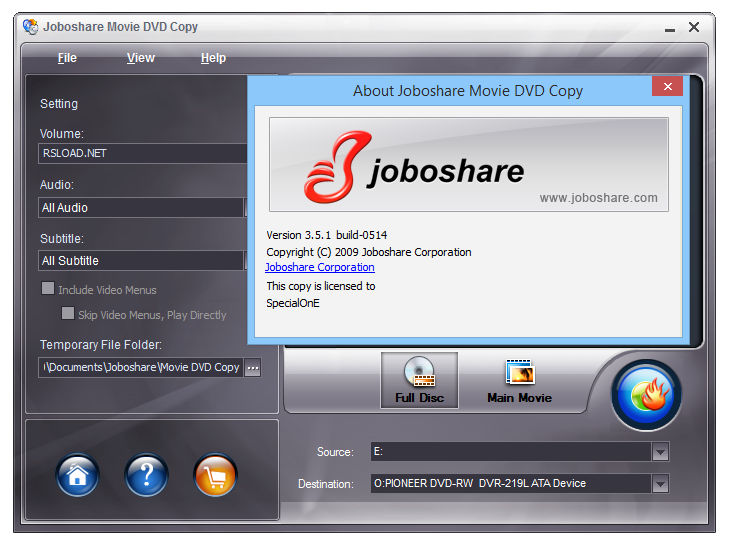Image resolution: width=731 pixels, height=550 pixels.
Task: Open the Subtitle selection combo box
Action: click(x=143, y=261)
